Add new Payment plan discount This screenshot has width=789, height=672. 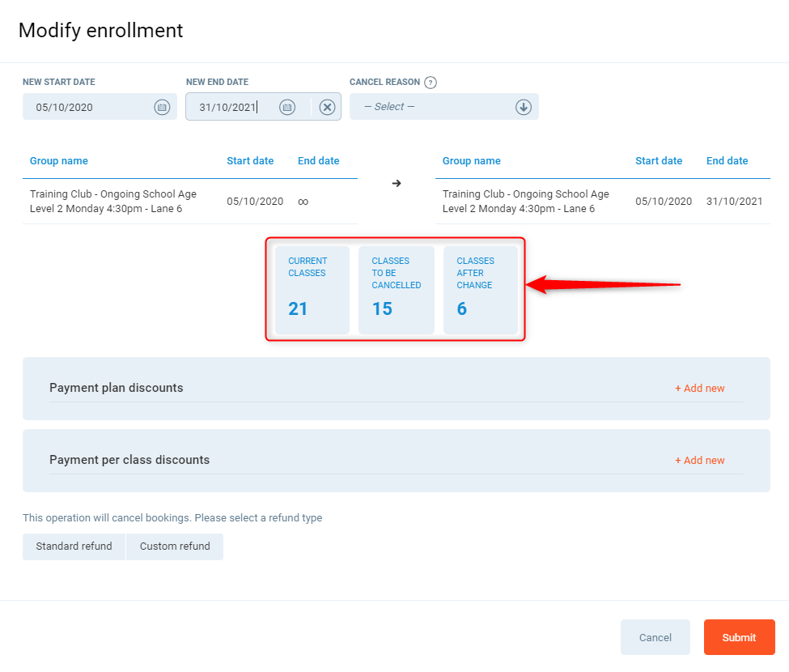[700, 389]
